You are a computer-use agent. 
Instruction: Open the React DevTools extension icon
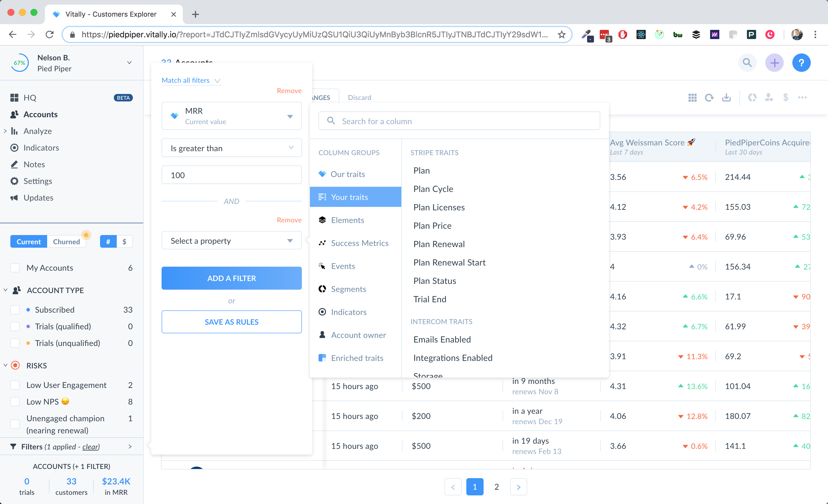pyautogui.click(x=641, y=34)
